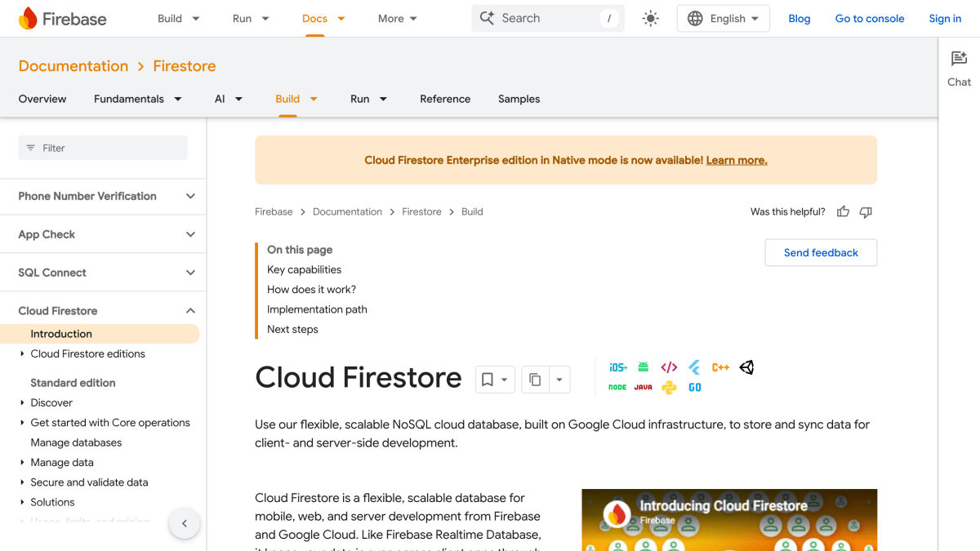Select the Web code brackets platform icon
The image size is (980, 551).
coord(669,367)
